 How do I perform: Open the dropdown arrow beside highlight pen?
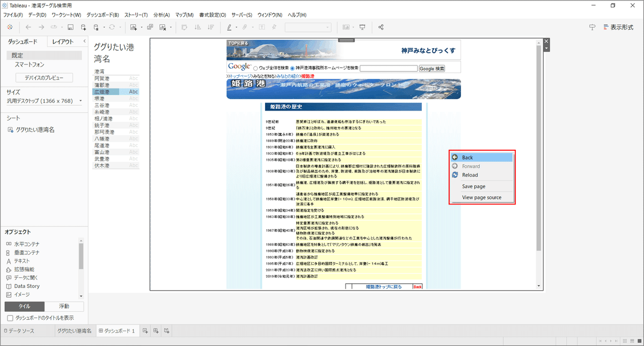236,27
